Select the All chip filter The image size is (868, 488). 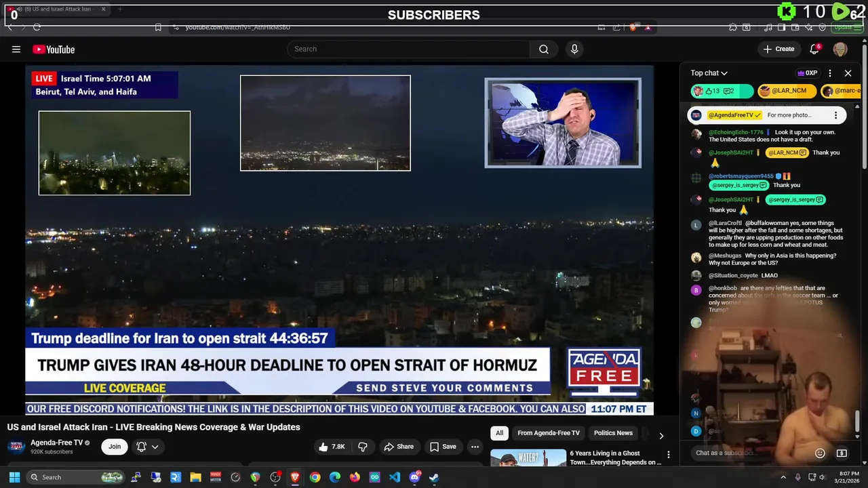500,433
